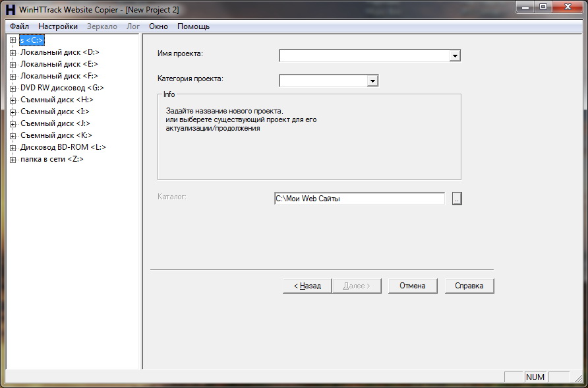Image resolution: width=588 pixels, height=388 pixels.
Task: Click the Каталог path field
Action: click(x=359, y=199)
